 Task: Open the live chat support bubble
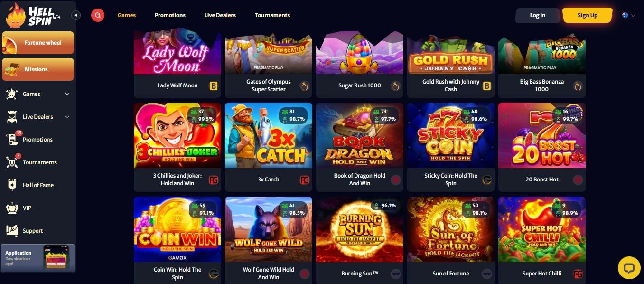point(629,268)
